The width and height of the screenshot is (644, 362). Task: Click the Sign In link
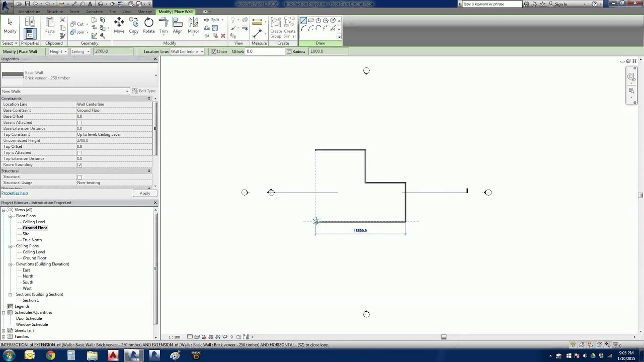[561, 4]
